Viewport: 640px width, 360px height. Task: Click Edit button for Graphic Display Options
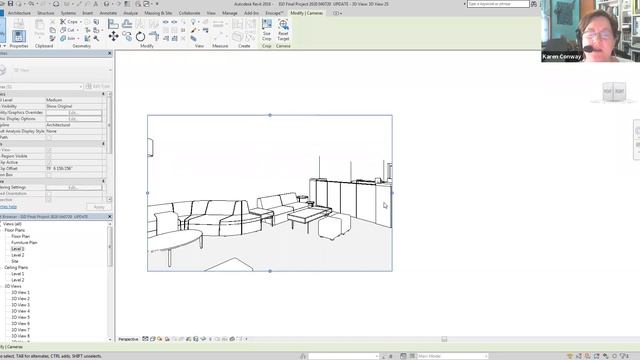tap(73, 119)
